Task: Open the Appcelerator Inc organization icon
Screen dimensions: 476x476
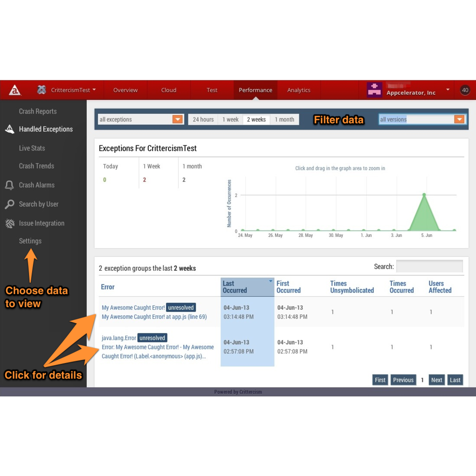Action: point(374,90)
